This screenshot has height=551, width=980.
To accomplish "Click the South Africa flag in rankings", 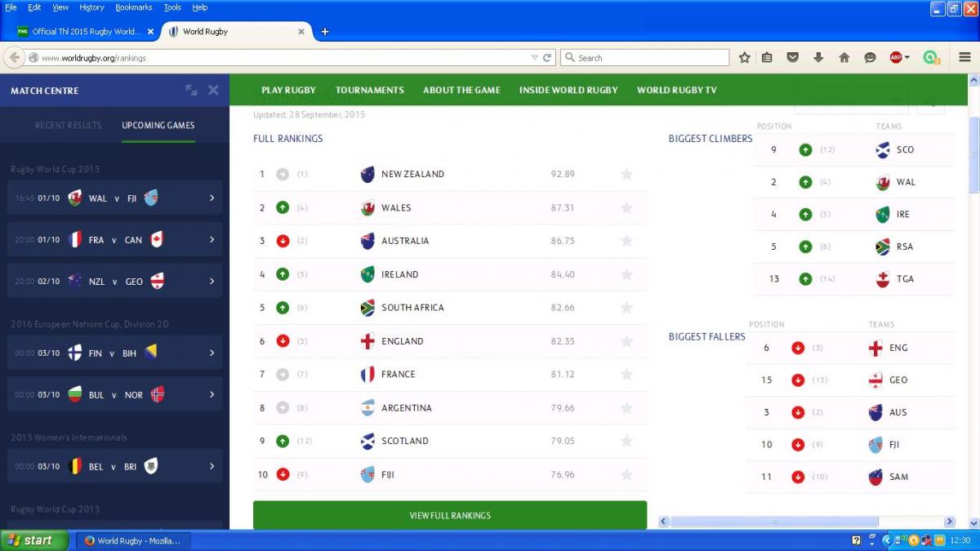I will [x=367, y=308].
